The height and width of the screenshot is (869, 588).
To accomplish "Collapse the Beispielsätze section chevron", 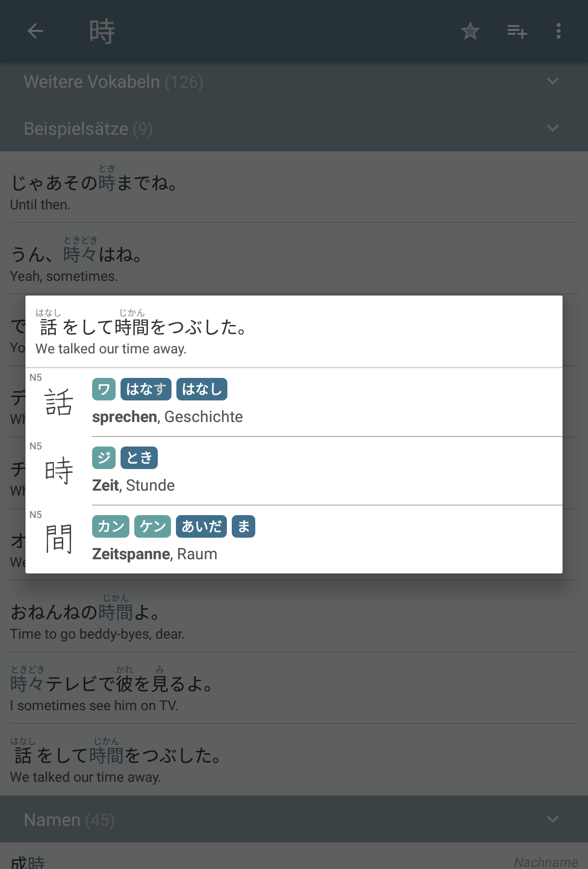I will 552,128.
